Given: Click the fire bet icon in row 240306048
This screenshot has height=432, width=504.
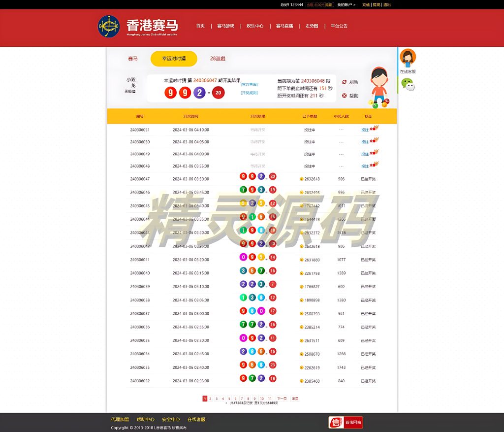Looking at the screenshot, I should point(374,165).
